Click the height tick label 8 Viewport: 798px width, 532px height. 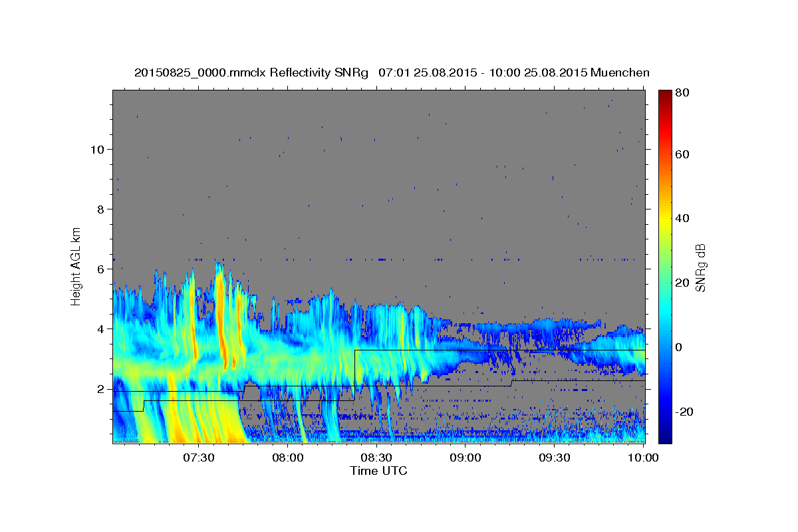point(100,209)
